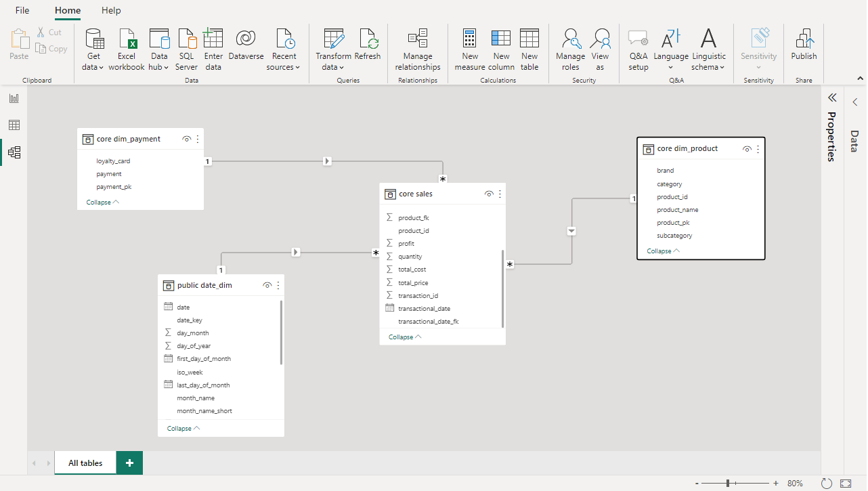Add a new layout with the plus button
The width and height of the screenshot is (868, 491).
(129, 463)
